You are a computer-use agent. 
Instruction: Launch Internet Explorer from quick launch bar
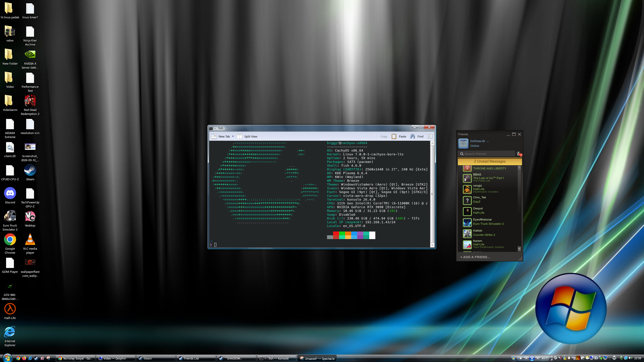pos(30,358)
